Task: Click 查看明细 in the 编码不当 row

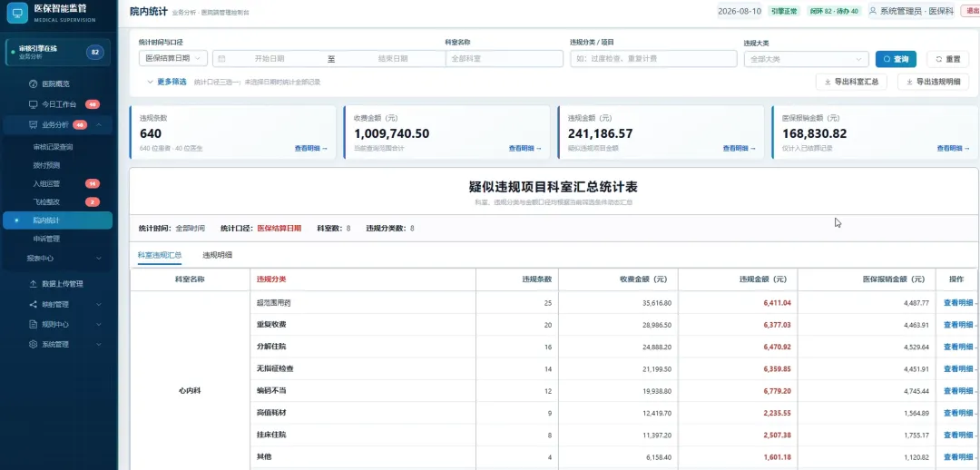Action: 958,391
